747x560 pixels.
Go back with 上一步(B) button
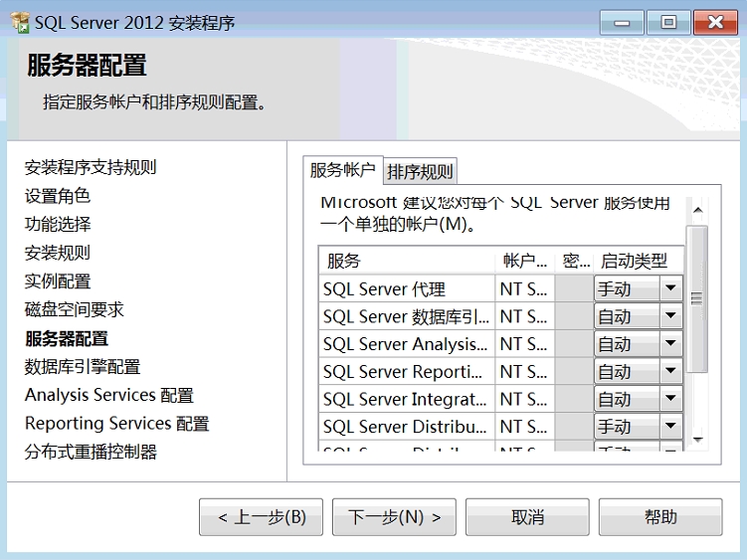[261, 517]
